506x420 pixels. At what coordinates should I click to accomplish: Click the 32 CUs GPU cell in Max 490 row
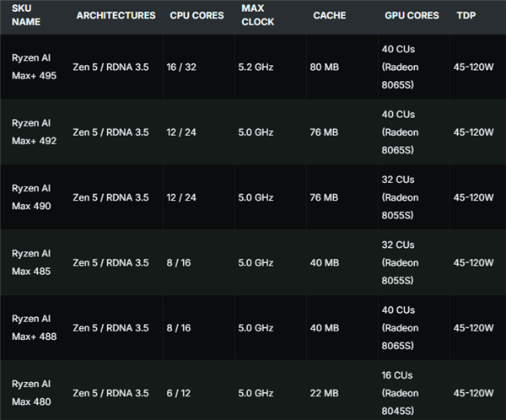click(400, 197)
